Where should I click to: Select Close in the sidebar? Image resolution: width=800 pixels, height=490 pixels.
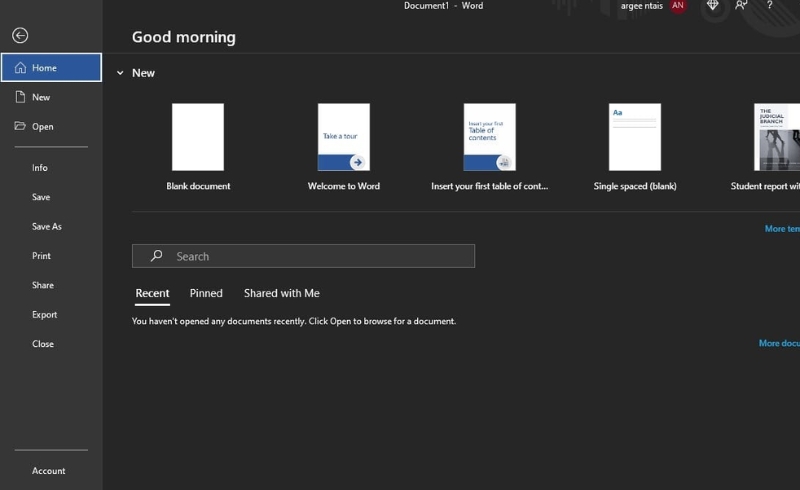43,344
